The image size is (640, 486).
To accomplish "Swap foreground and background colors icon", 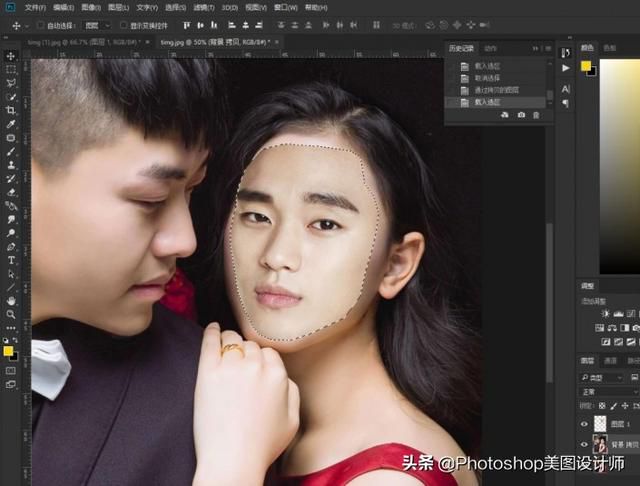I will pyautogui.click(x=16, y=340).
